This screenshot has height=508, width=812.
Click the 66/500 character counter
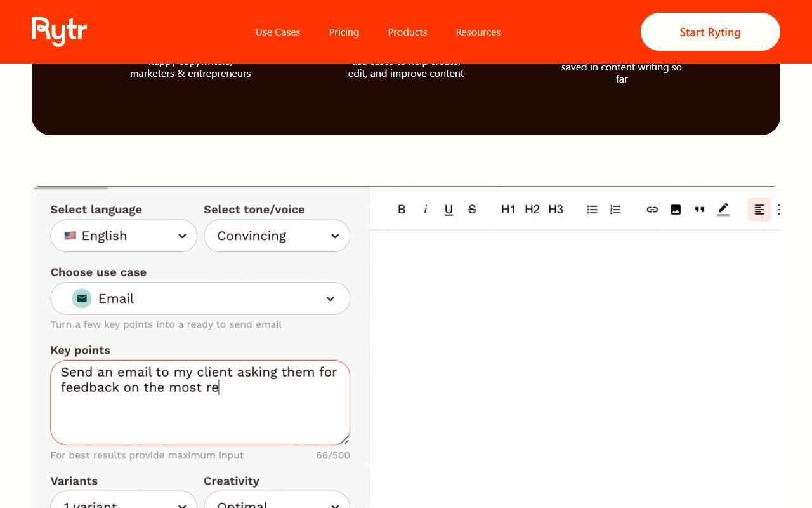pos(333,455)
